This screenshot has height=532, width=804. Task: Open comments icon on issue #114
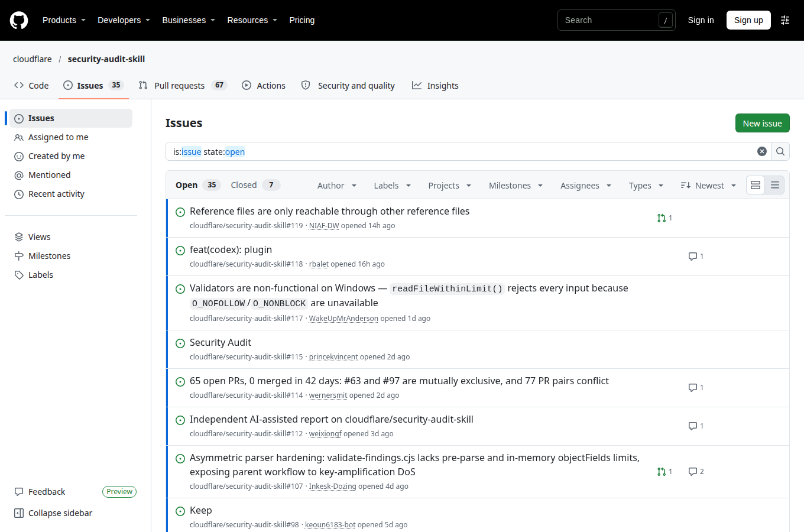click(696, 388)
